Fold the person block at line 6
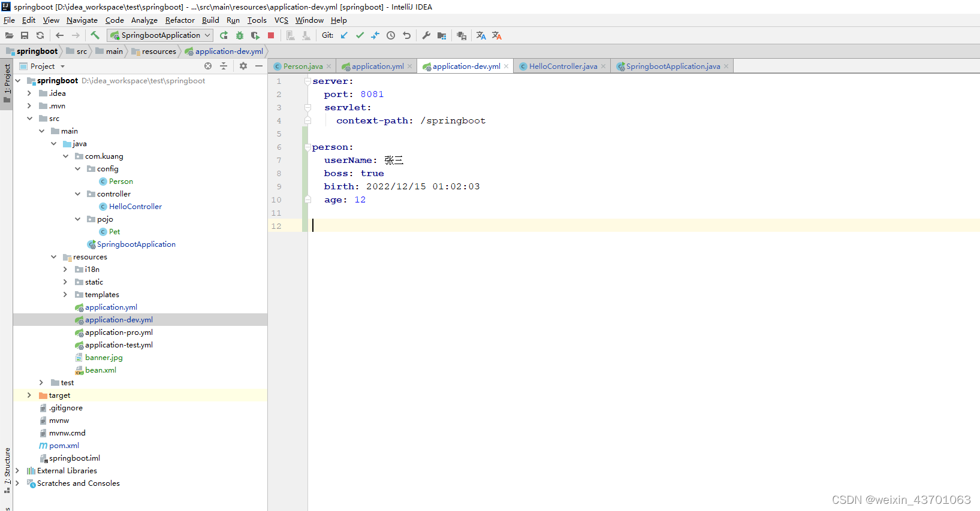The height and width of the screenshot is (511, 980). [307, 147]
